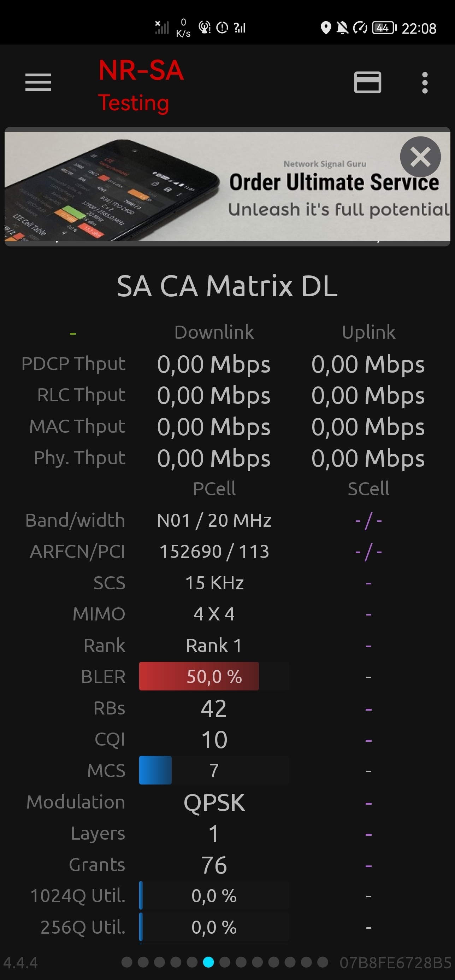Image resolution: width=455 pixels, height=980 pixels.
Task: Jump to the last page indicator dot
Action: pos(323,962)
